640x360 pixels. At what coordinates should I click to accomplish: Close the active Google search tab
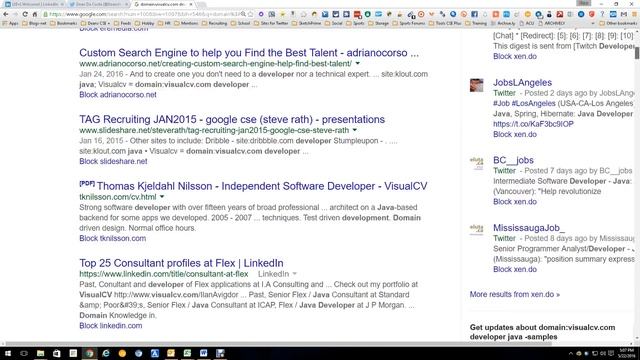[191, 4]
